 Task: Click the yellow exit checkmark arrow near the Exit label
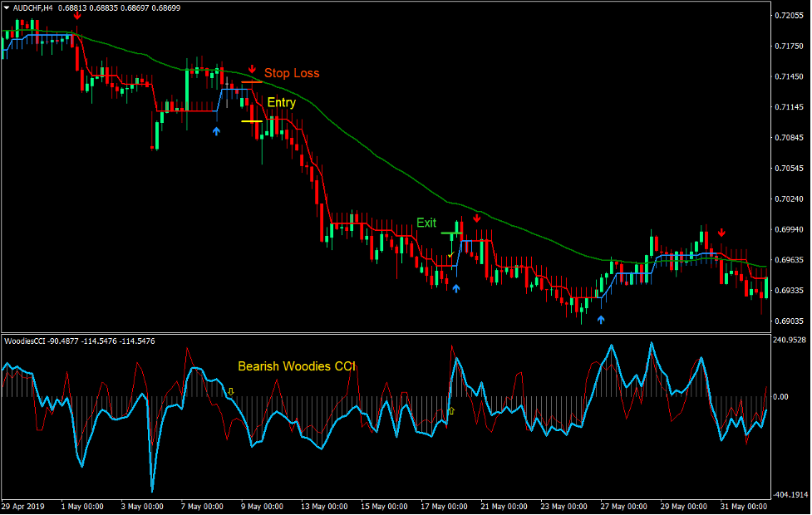tap(450, 254)
